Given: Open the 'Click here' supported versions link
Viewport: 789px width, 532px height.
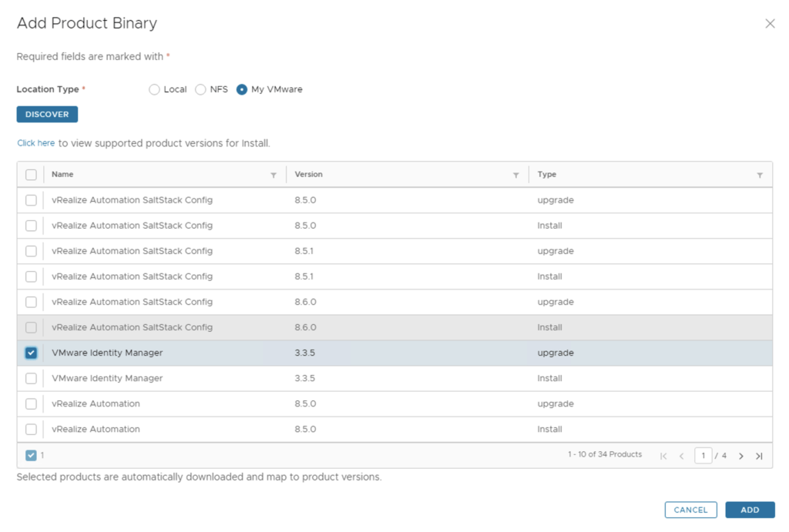Looking at the screenshot, I should pyautogui.click(x=36, y=143).
